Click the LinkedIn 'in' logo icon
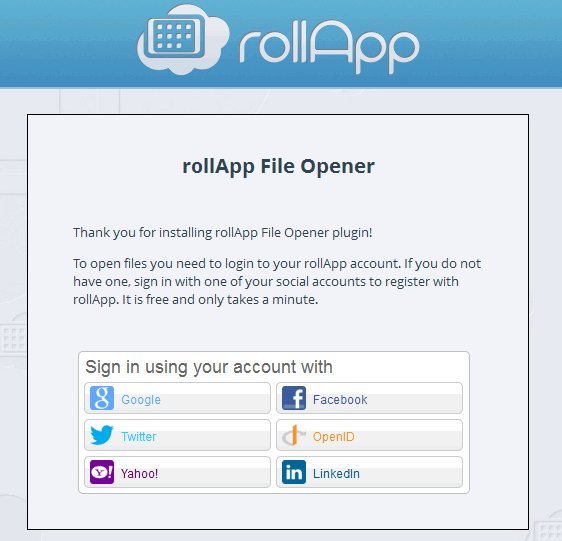This screenshot has width=562, height=541. (294, 472)
